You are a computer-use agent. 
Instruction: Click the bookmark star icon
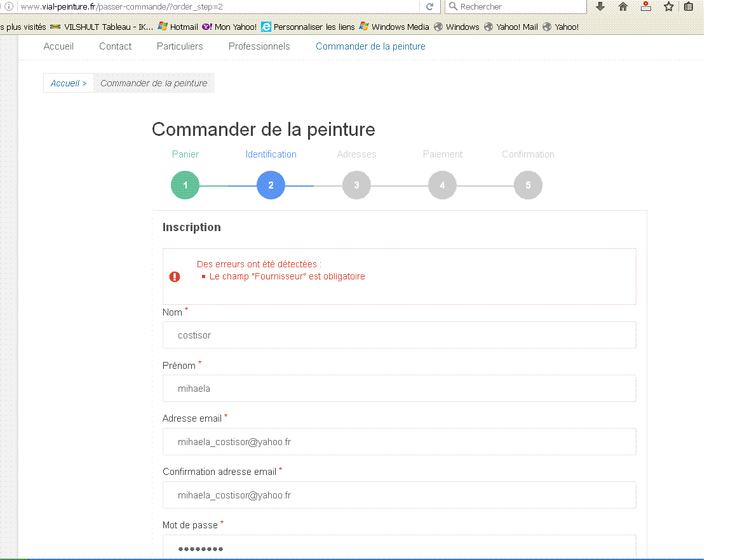point(668,6)
